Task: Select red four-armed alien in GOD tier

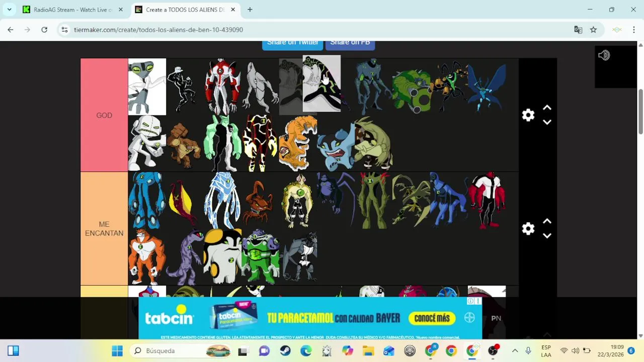Action: coord(222,86)
